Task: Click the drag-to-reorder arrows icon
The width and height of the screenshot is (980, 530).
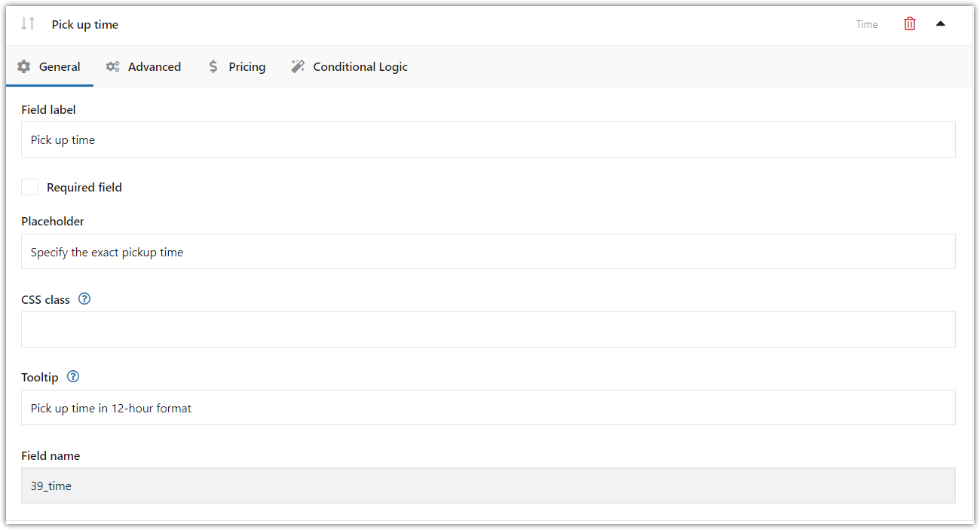Action: (x=28, y=23)
